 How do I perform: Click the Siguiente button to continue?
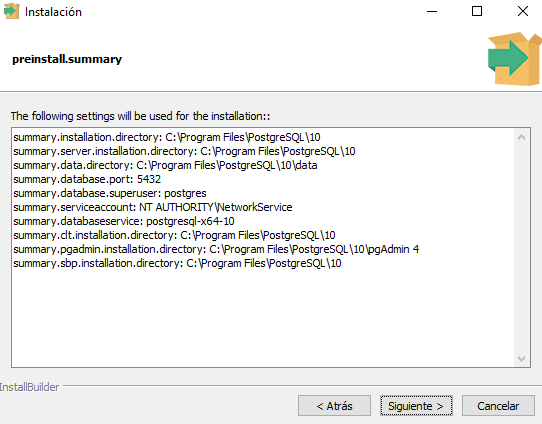point(416,406)
